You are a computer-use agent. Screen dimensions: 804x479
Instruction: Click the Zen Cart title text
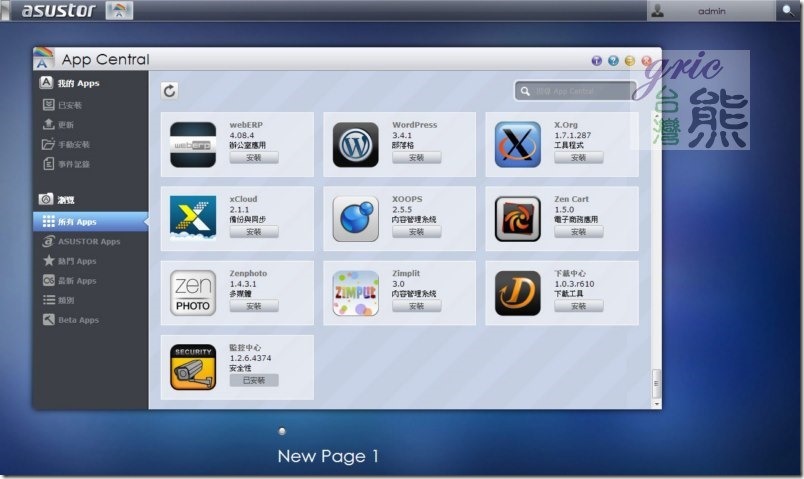(571, 199)
